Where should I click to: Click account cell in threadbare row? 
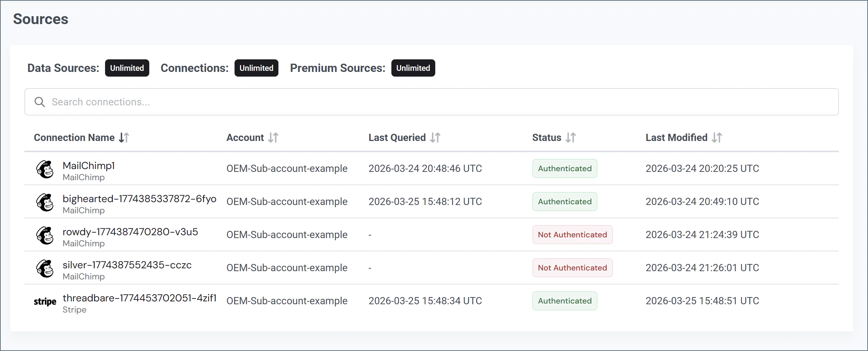coord(287,301)
